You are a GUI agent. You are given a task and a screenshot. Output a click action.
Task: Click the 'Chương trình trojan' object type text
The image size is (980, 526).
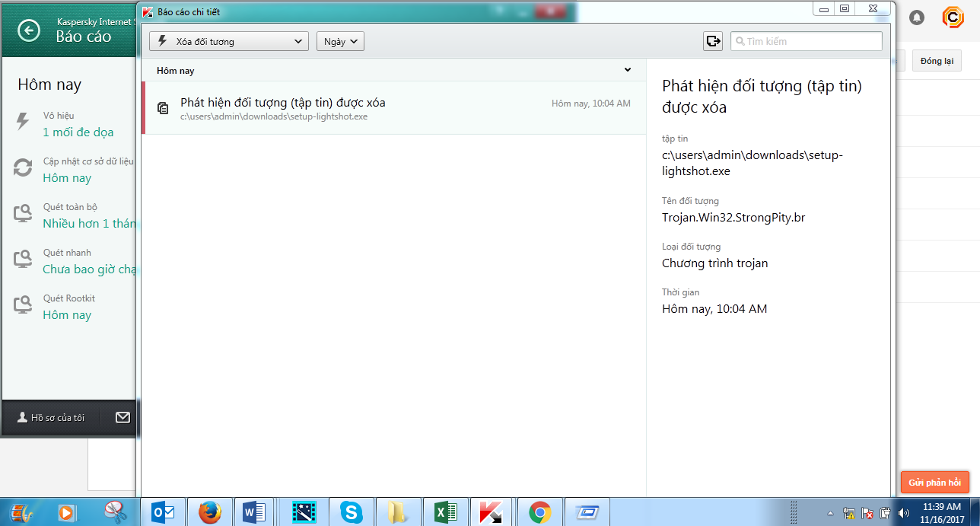click(715, 263)
